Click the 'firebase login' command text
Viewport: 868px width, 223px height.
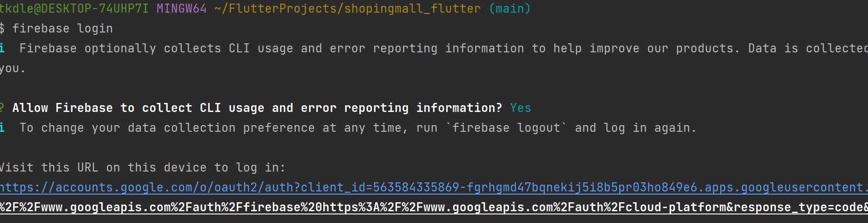pyautogui.click(x=63, y=28)
